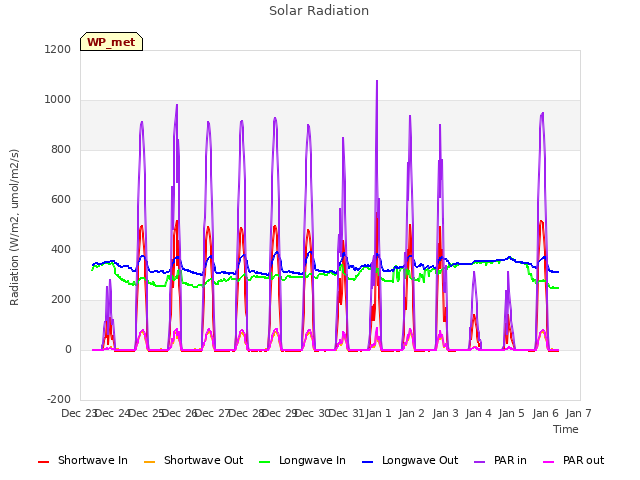Click the -200 y-axis tick label
The height and width of the screenshot is (480, 640).
pyautogui.click(x=59, y=400)
